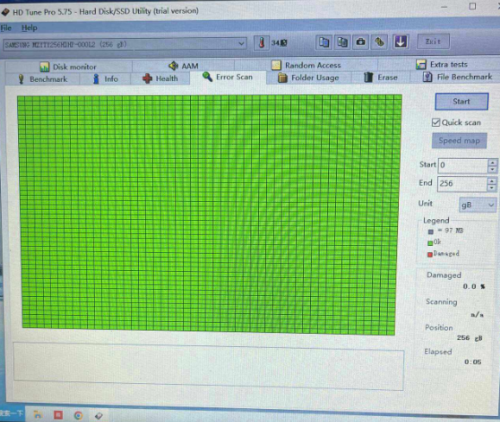Click the Start scan button
The image size is (500, 422).
462,101
